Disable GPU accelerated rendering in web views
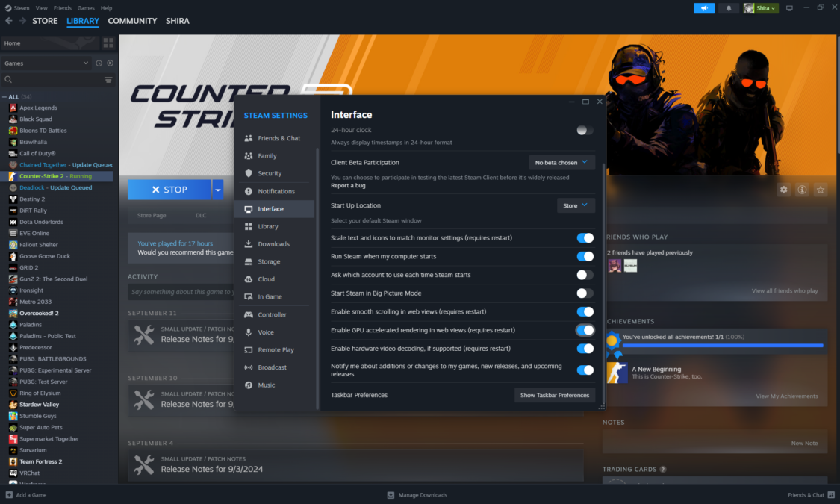840x504 pixels. tap(585, 330)
